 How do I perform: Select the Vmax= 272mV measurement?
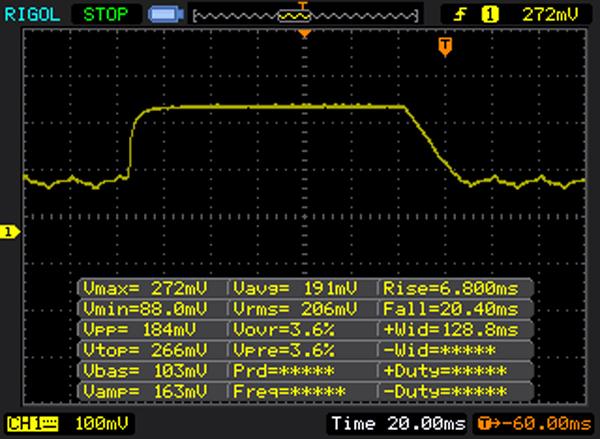tap(152, 288)
